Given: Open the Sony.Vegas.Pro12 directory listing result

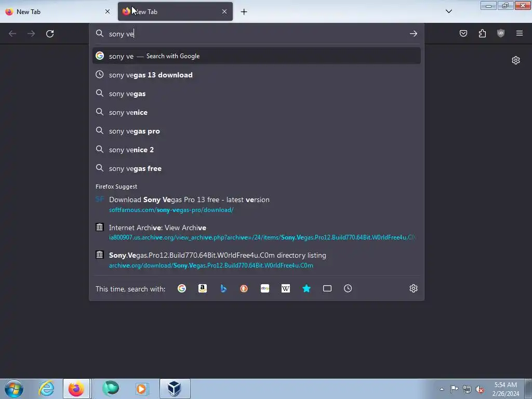Looking at the screenshot, I should click(x=257, y=260).
